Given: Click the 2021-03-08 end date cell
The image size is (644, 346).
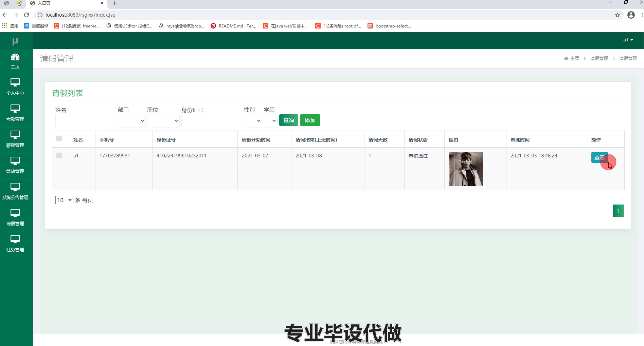Looking at the screenshot, I should pyautogui.click(x=309, y=156).
